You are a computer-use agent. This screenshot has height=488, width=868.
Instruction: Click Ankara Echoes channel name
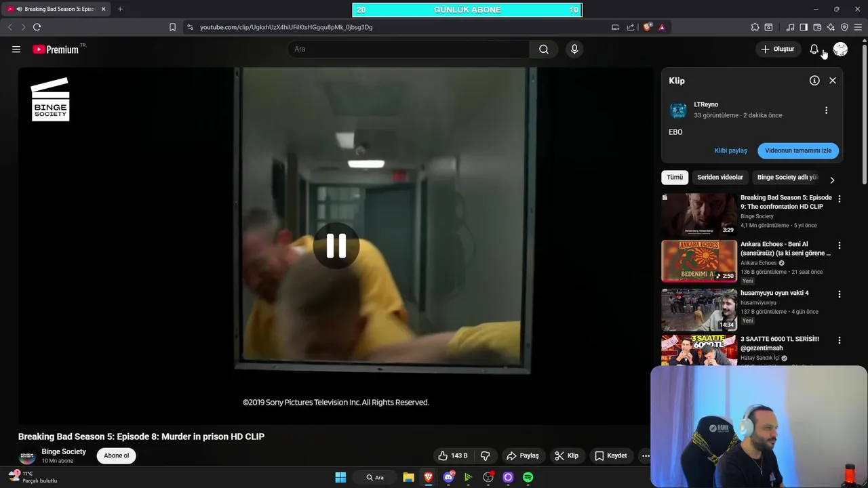click(758, 263)
